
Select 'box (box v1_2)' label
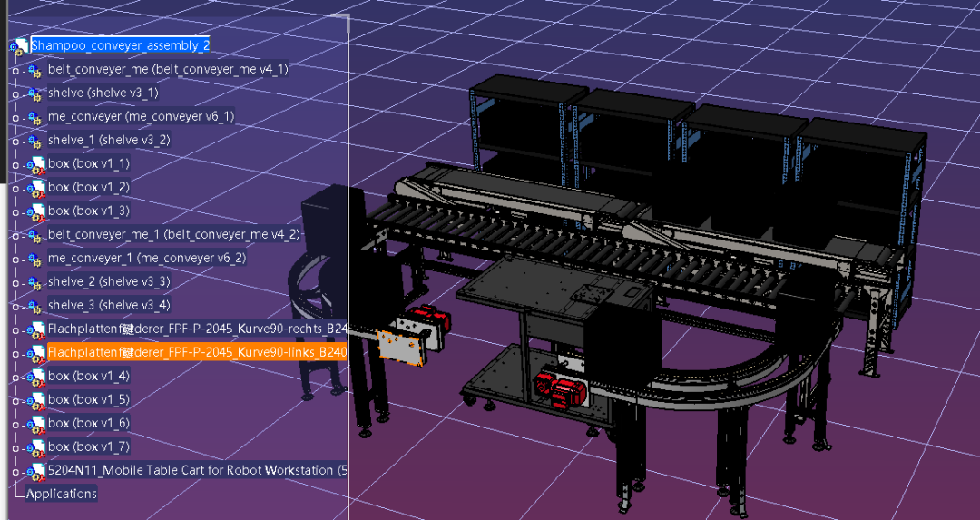pos(89,187)
